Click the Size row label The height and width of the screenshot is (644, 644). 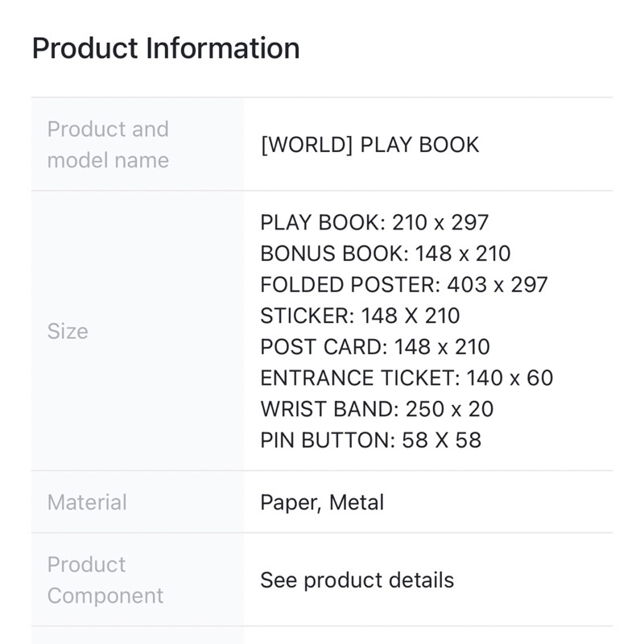(68, 331)
